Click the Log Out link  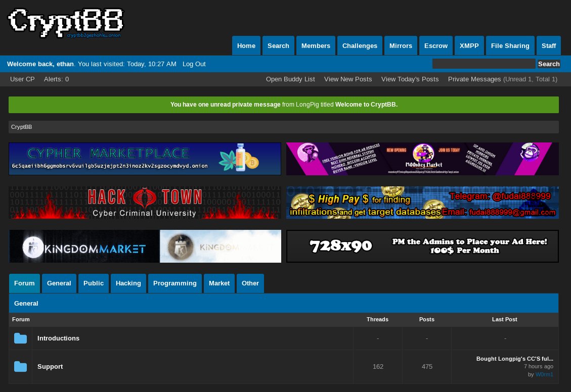[x=194, y=64]
